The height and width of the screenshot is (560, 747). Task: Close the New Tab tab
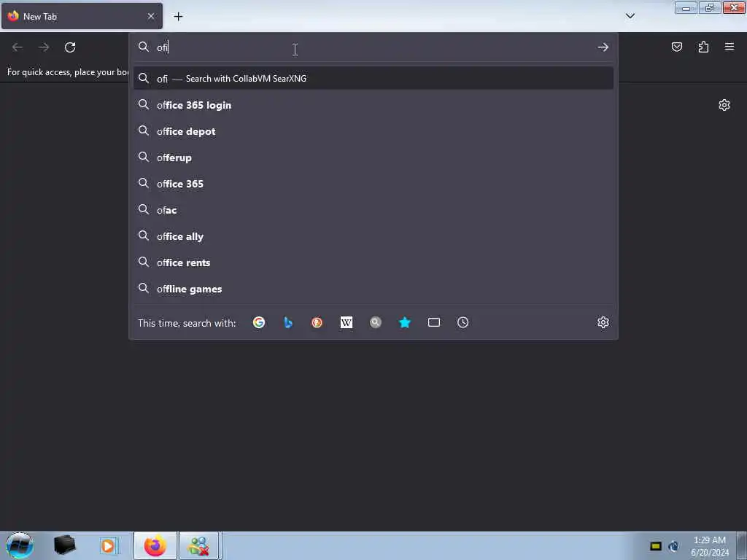click(151, 16)
